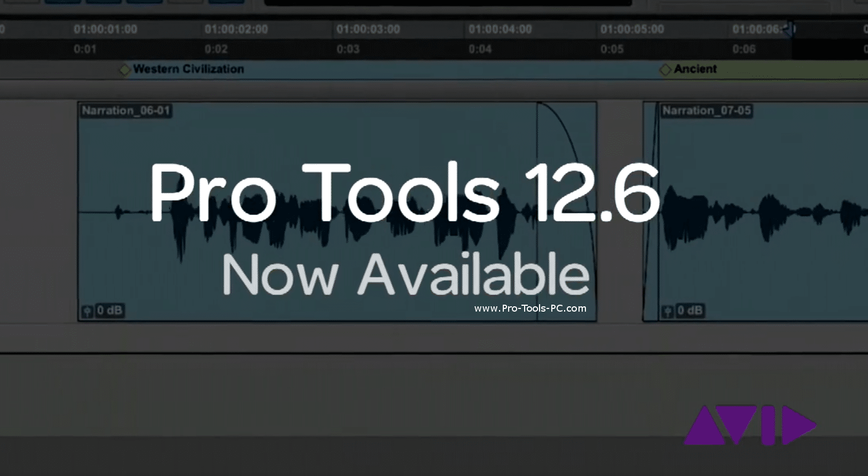Image resolution: width=868 pixels, height=476 pixels.
Task: Click the 0:05 mark in Min:Secs ruler
Action: [x=612, y=49]
